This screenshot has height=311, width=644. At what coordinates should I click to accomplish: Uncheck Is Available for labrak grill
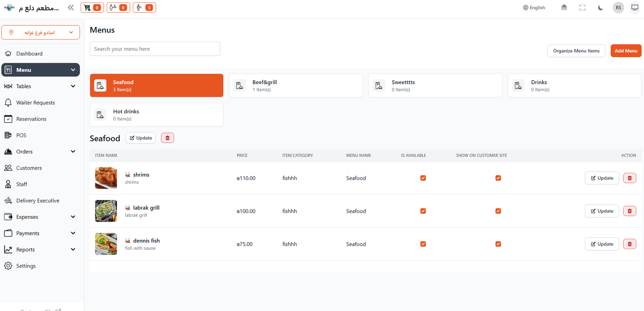423,211
